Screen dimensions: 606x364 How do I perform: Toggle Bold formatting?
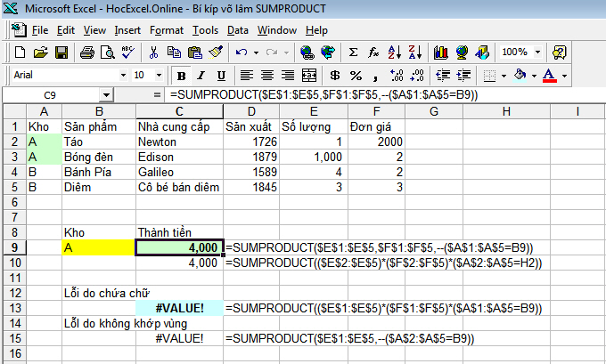[x=181, y=76]
